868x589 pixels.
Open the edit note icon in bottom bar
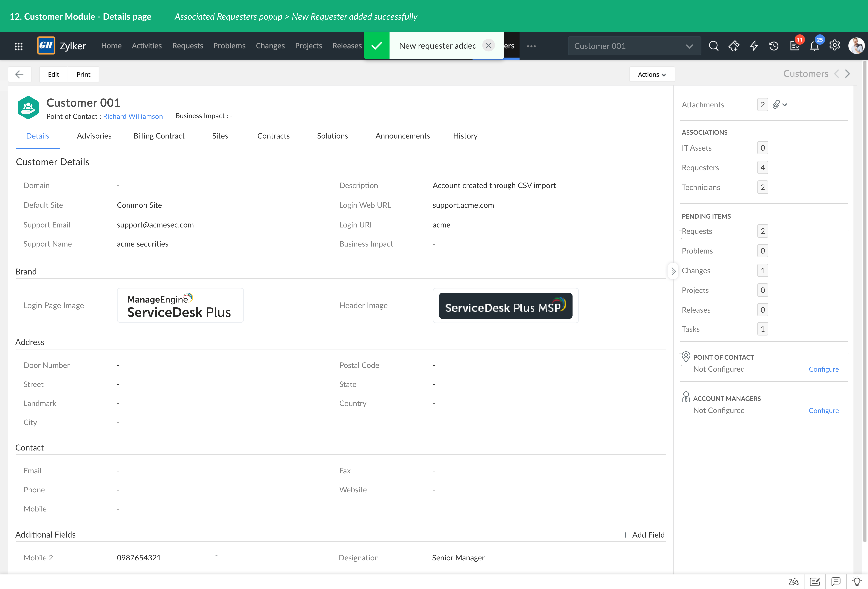tap(815, 582)
